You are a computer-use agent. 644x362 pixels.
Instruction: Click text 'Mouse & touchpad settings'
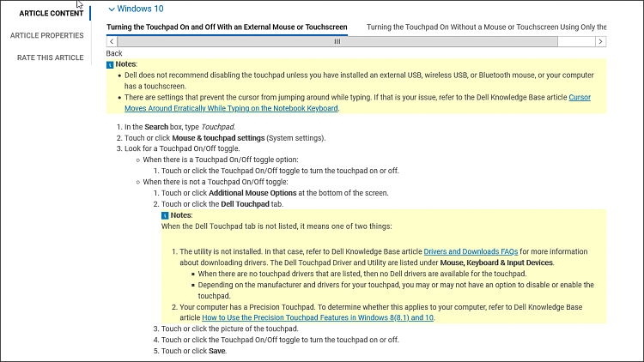coord(218,138)
